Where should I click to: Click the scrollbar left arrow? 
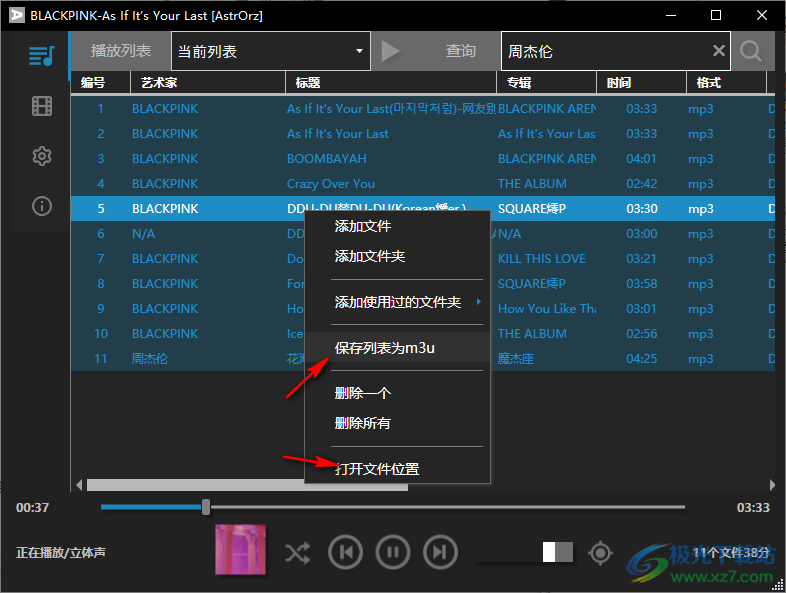pyautogui.click(x=79, y=485)
